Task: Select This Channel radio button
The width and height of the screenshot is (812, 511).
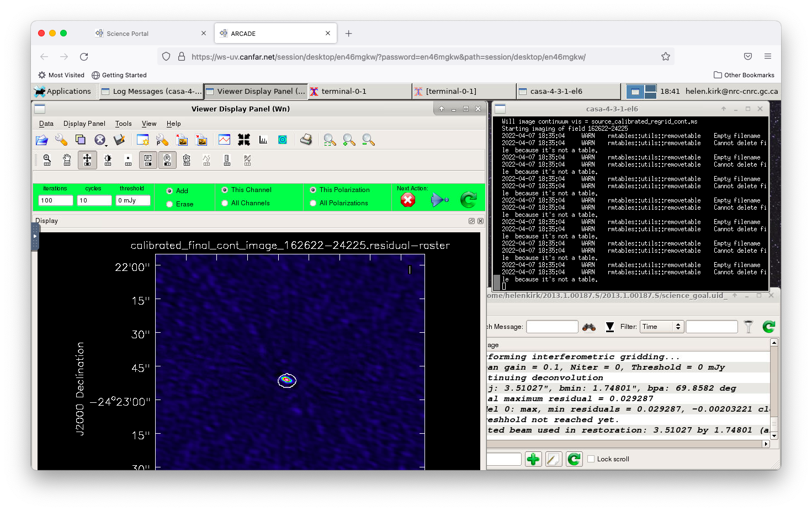Action: click(225, 190)
